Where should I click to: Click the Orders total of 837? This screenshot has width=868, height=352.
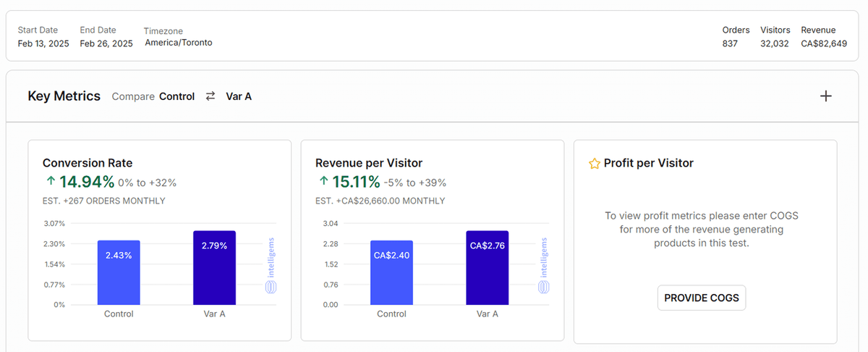pos(730,43)
